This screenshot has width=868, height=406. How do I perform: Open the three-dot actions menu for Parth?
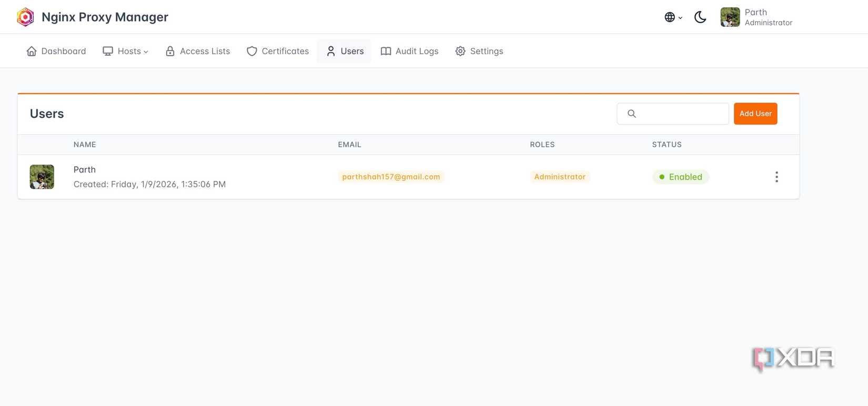tap(776, 177)
